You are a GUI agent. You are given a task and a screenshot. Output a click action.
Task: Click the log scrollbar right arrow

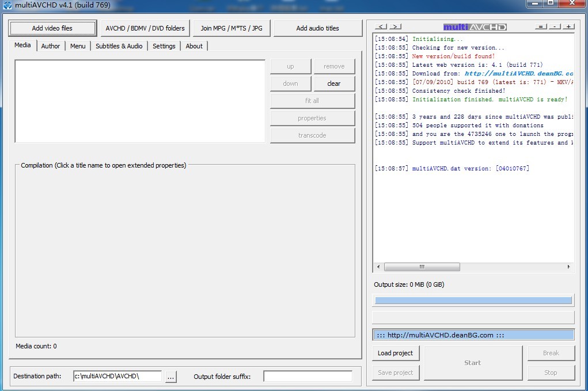pyautogui.click(x=568, y=267)
